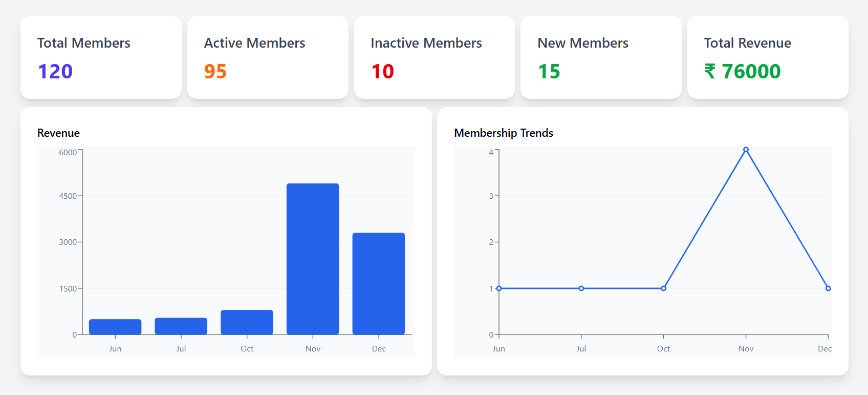Click the 3000 label on revenue axis
Screen dimensions: 868x395
pos(68,242)
